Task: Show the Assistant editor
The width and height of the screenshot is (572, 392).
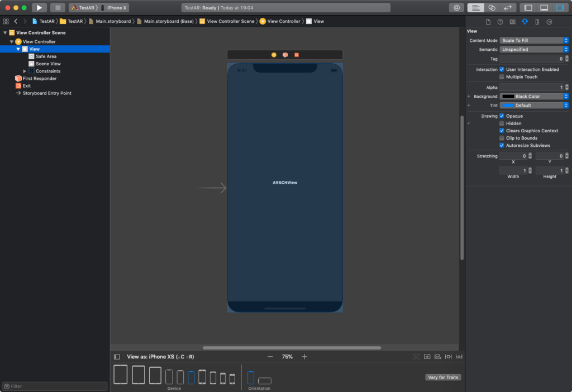Action: (492, 8)
